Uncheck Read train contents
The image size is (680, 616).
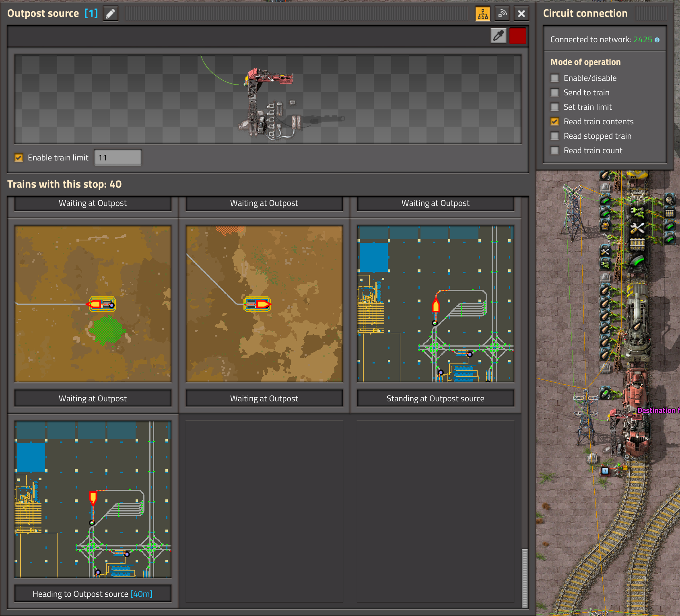555,121
